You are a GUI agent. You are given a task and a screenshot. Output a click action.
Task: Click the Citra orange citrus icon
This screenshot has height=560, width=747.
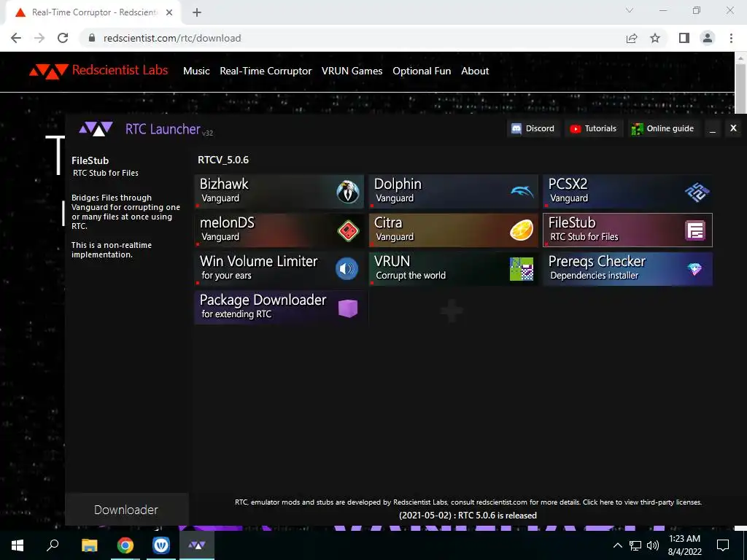coord(522,230)
